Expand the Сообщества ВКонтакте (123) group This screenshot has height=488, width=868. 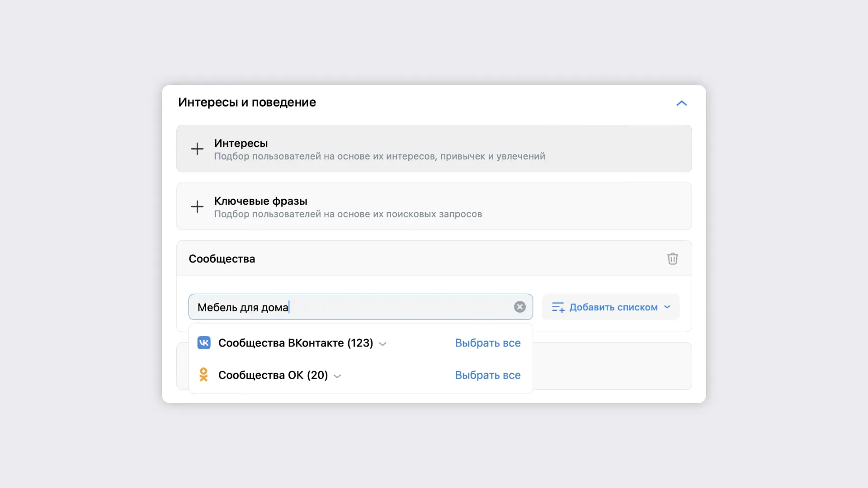[382, 344]
